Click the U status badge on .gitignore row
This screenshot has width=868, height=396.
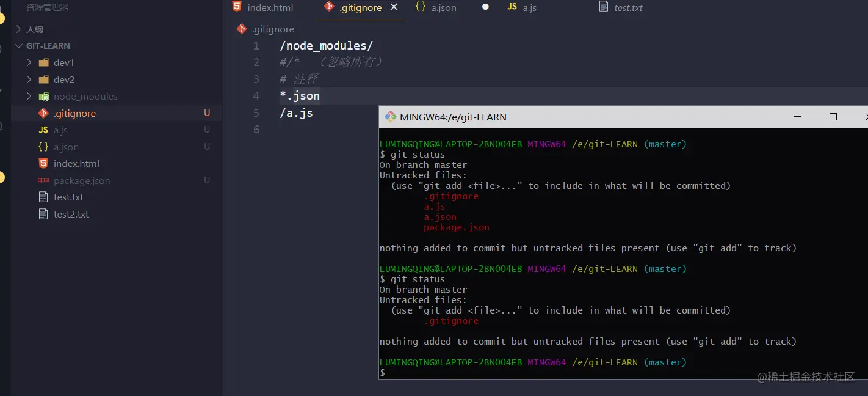[207, 113]
